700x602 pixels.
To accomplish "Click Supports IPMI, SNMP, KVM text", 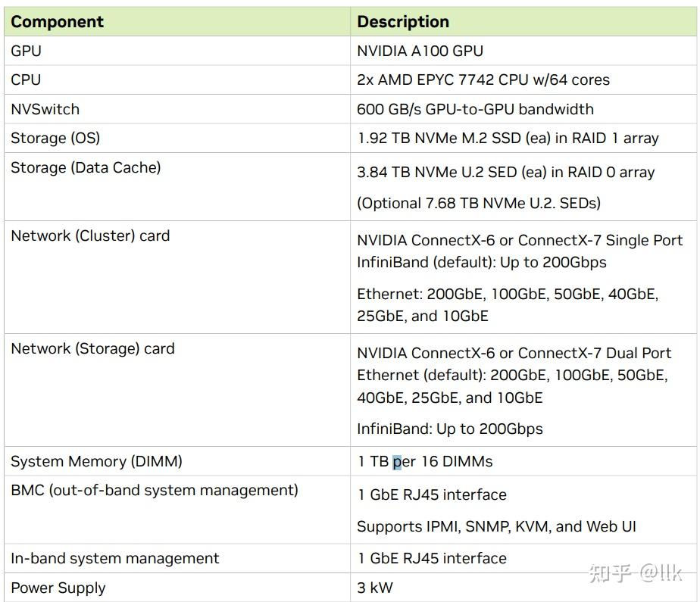I will [496, 526].
